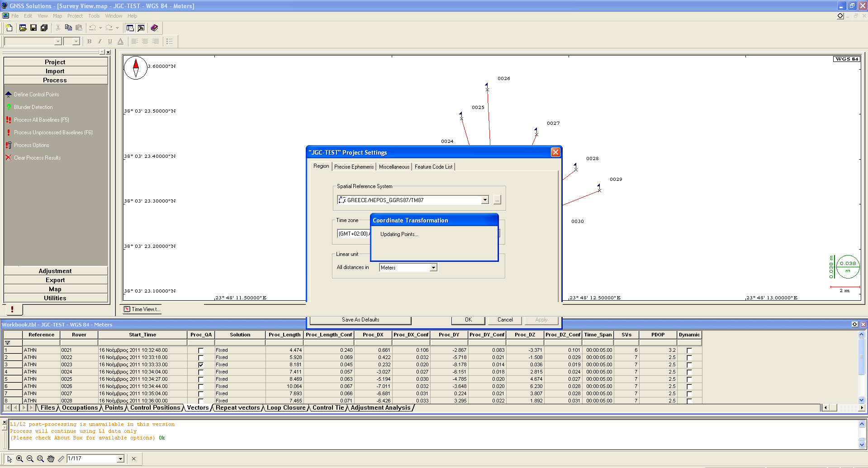Toggle Dynamic checkbox for rover 0023

[689, 365]
